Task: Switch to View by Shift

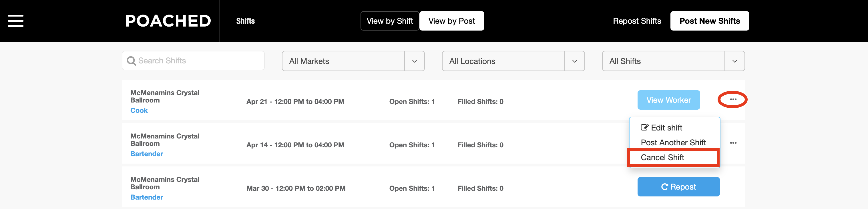Action: (x=389, y=21)
